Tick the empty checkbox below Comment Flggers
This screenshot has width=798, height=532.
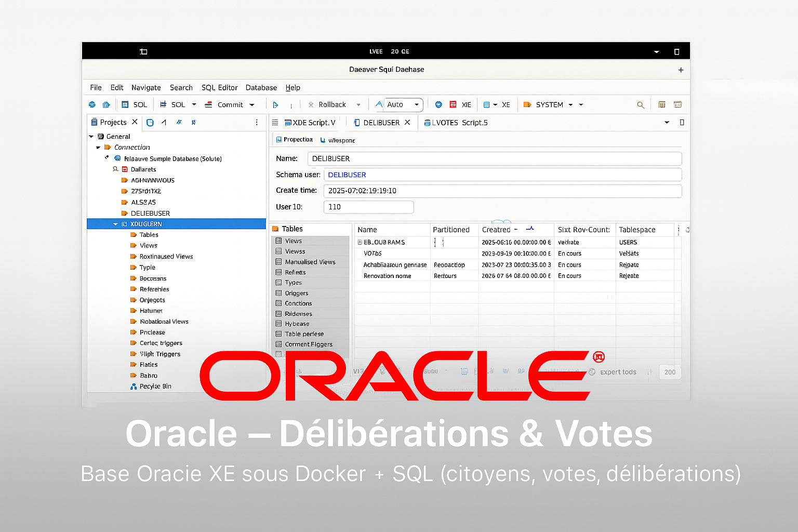[279, 354]
